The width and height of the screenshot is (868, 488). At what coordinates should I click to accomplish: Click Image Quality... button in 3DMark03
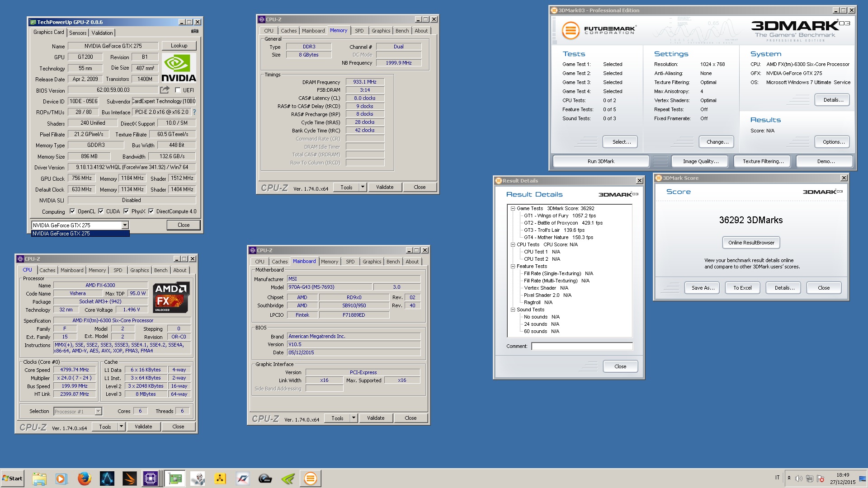701,161
